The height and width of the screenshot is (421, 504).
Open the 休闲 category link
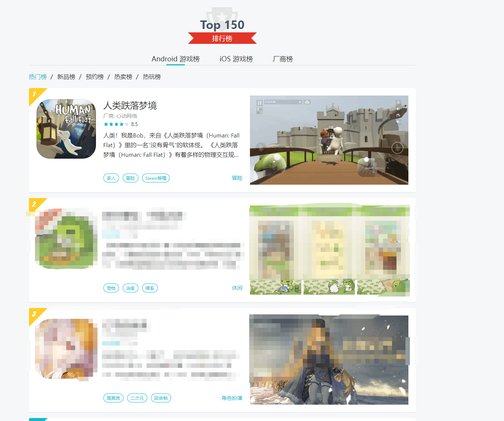coord(237,288)
